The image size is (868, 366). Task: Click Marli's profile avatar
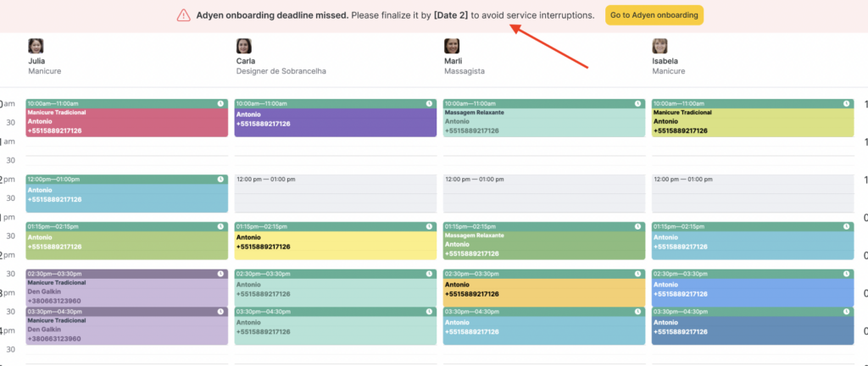pos(453,47)
